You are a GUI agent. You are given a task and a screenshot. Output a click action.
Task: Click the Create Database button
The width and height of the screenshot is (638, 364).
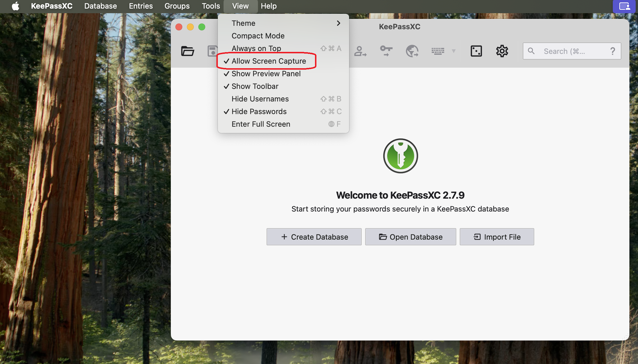pyautogui.click(x=314, y=237)
